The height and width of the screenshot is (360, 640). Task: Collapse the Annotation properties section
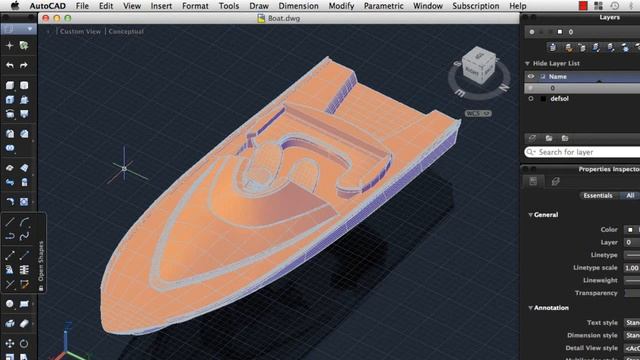pyautogui.click(x=530, y=308)
